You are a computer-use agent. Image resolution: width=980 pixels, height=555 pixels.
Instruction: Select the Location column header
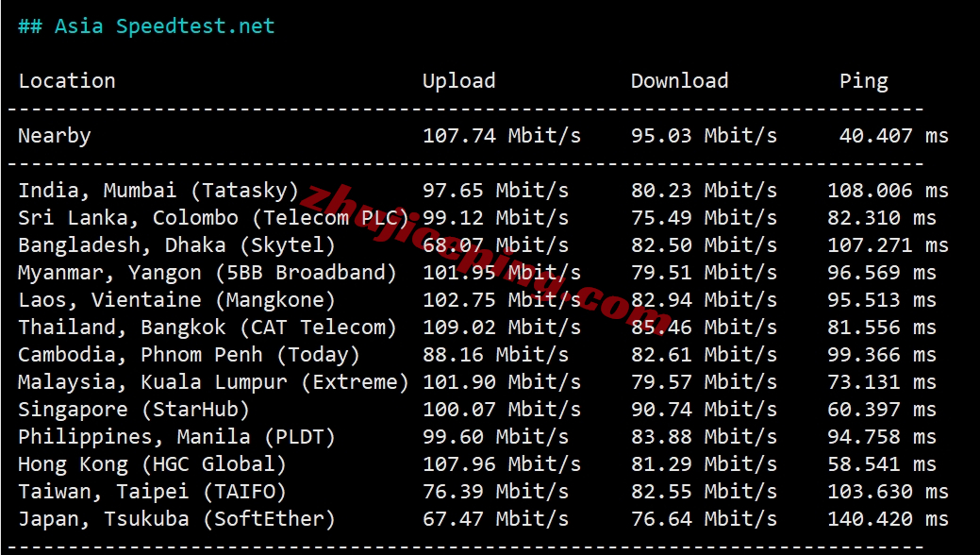(x=67, y=81)
